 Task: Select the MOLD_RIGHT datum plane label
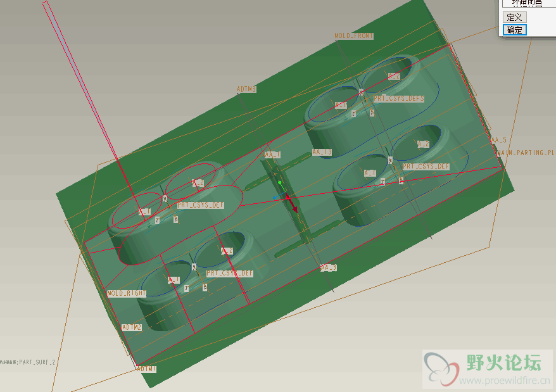pyautogui.click(x=127, y=293)
